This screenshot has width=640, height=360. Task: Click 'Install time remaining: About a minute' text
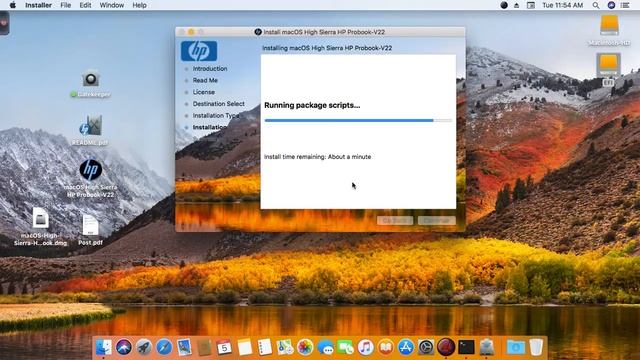318,157
